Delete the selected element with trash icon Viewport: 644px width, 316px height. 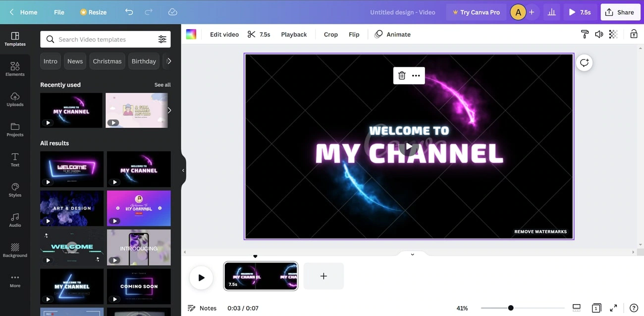[402, 75]
